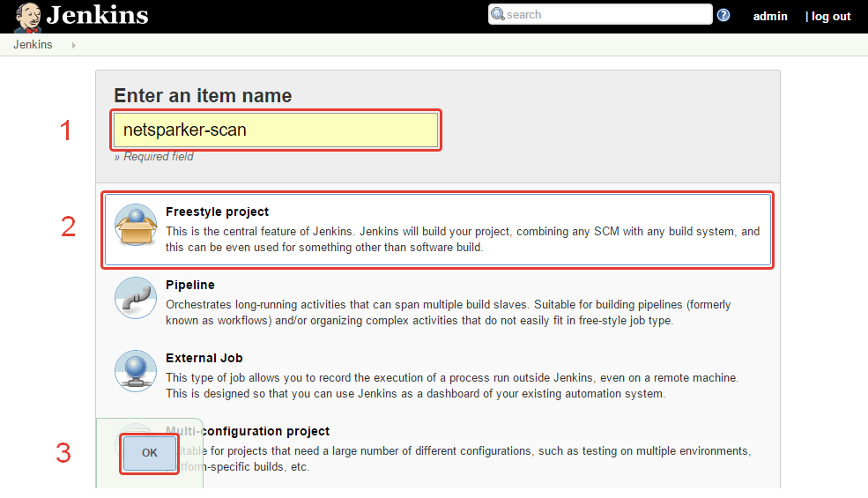
Task: Choose the Freestyle project title
Action: [217, 212]
